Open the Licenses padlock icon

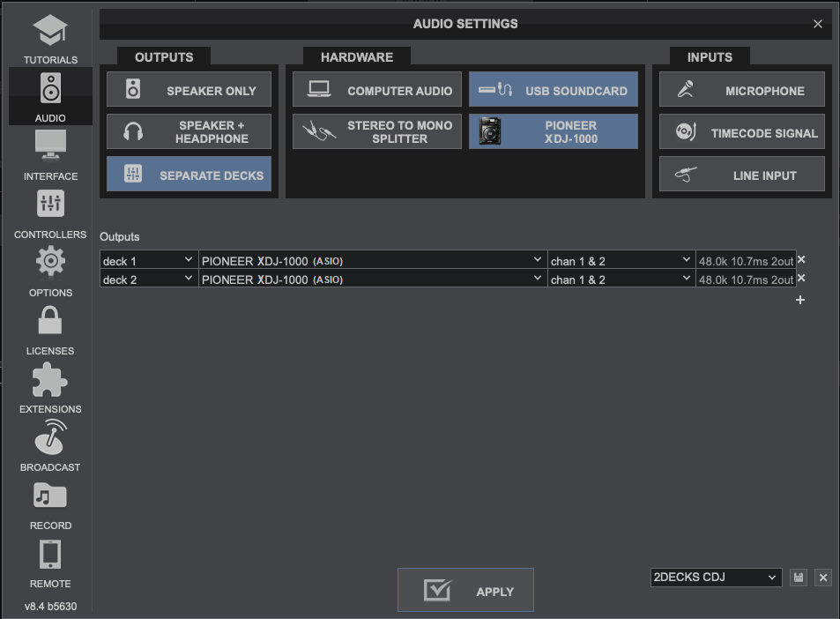click(50, 320)
